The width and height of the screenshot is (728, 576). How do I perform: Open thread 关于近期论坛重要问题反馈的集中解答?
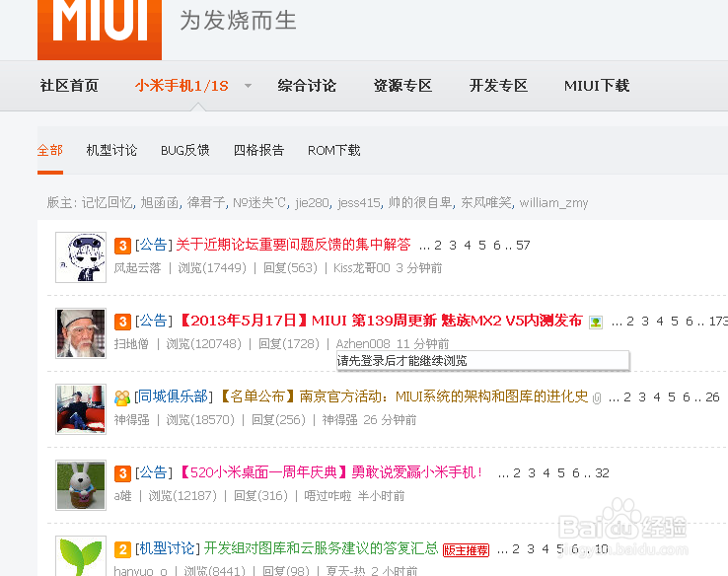point(293,245)
